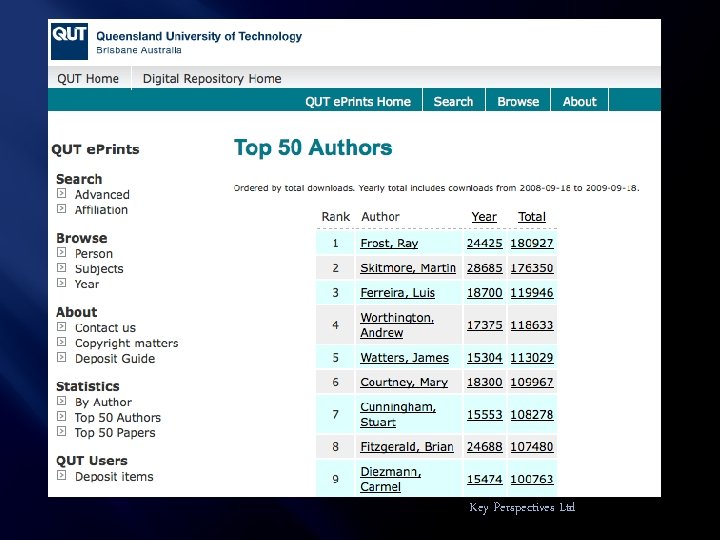Click arrow bullet icon beside By Author
This screenshot has width=720, height=540.
pos(62,401)
